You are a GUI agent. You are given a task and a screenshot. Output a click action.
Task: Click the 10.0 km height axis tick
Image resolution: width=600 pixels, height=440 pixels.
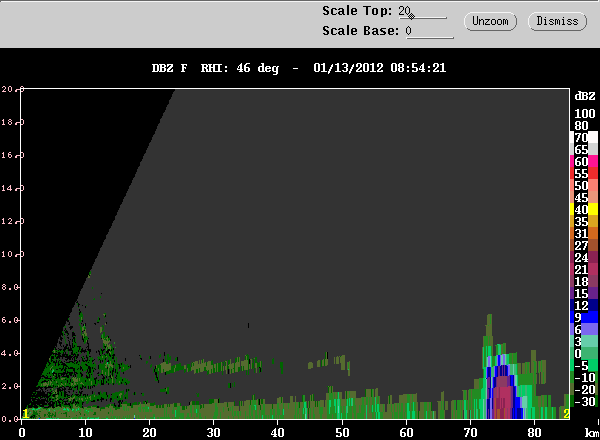coord(10,254)
